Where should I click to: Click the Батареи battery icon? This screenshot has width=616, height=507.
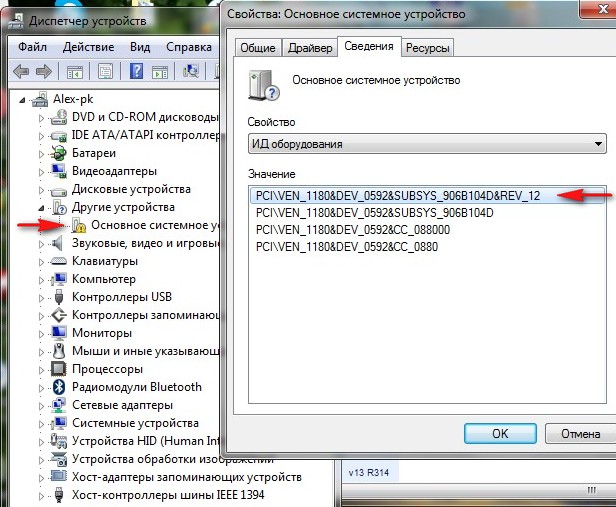pyautogui.click(x=59, y=153)
